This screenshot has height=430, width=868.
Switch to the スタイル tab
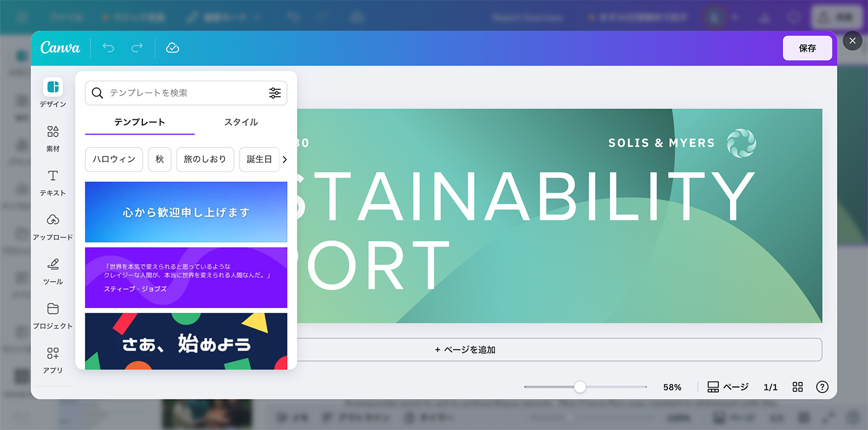pyautogui.click(x=241, y=122)
